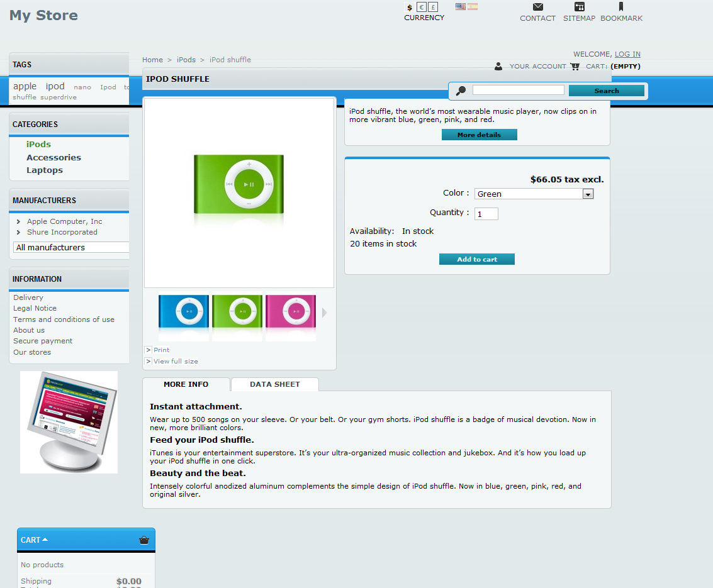This screenshot has height=588, width=713.
Task: Click the Add to cart button
Action: click(x=477, y=259)
